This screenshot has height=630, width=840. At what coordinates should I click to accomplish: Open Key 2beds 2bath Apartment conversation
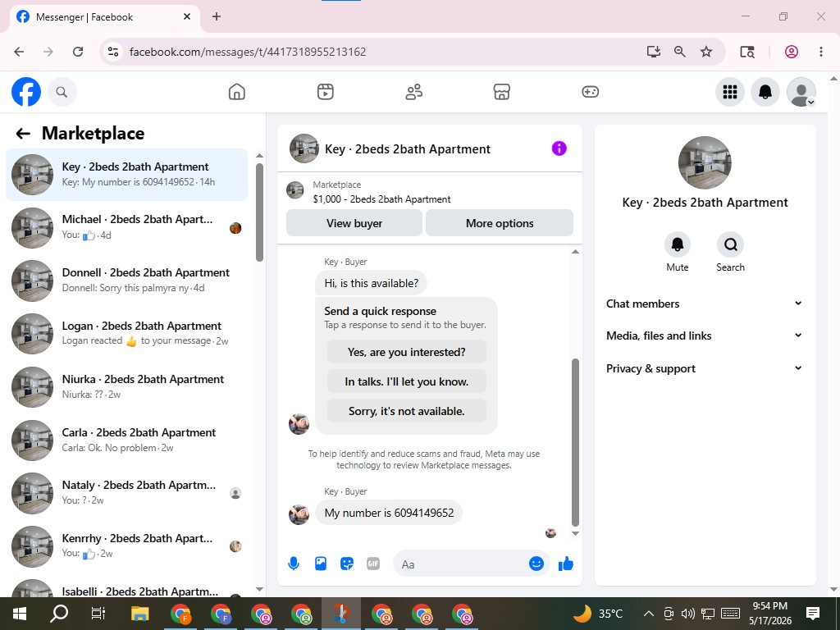tap(127, 175)
